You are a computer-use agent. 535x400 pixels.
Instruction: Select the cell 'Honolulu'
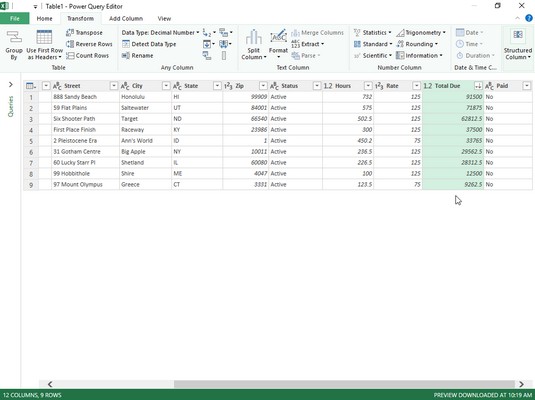click(145, 97)
